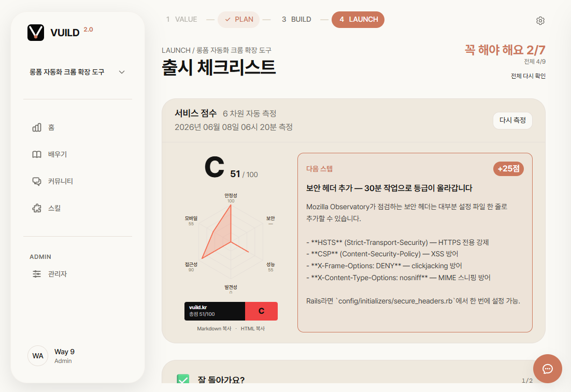Click the checkmark in PLAN step
This screenshot has width=571, height=392.
(x=228, y=19)
